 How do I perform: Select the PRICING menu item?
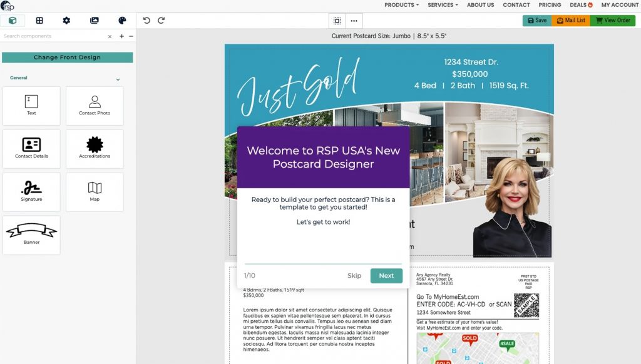coord(550,5)
